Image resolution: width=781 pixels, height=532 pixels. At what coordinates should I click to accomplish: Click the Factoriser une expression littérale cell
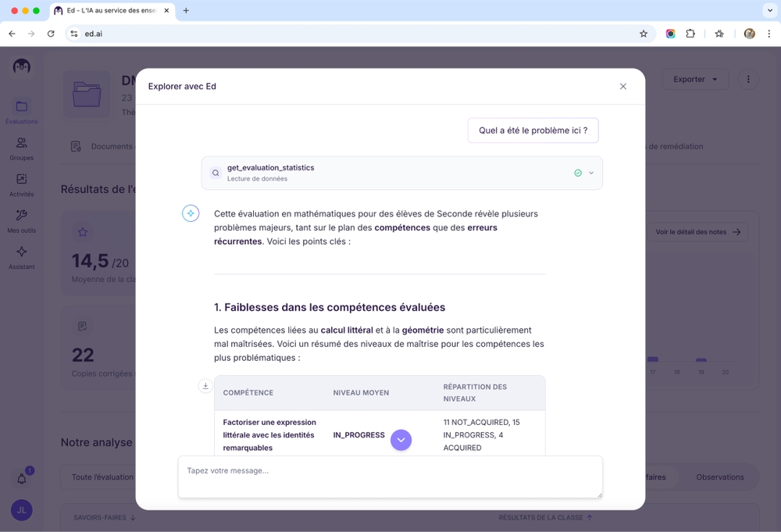[269, 435]
